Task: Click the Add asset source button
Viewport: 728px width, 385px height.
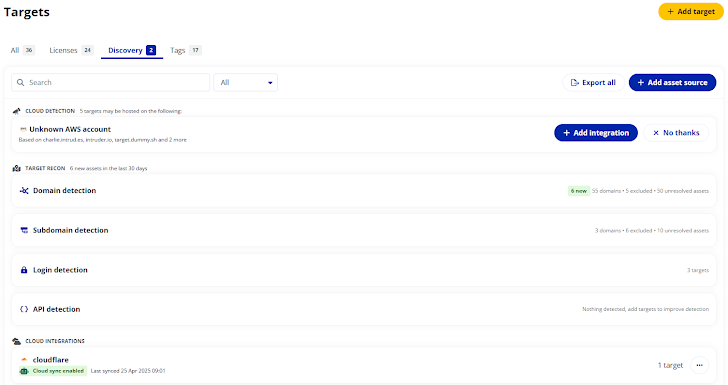Action: click(x=672, y=83)
